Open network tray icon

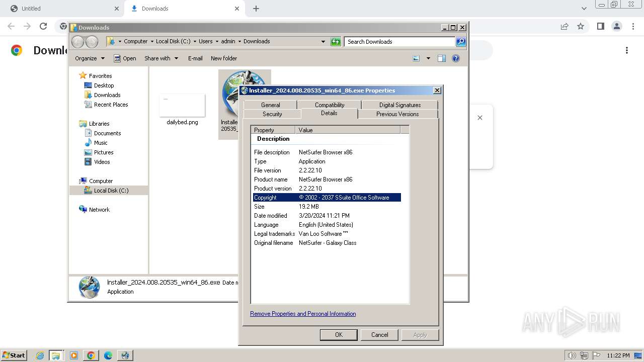tap(584, 355)
